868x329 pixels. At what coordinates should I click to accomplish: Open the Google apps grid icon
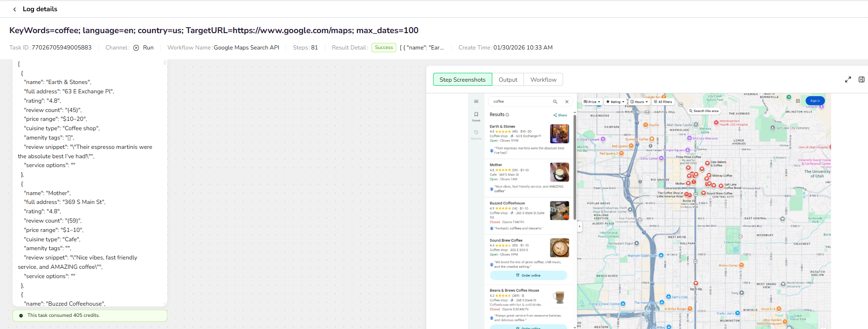click(798, 101)
